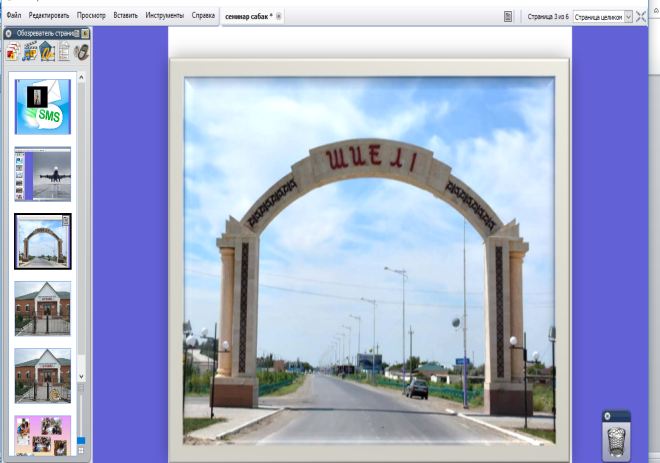Open the Просмотр menu

tap(91, 16)
